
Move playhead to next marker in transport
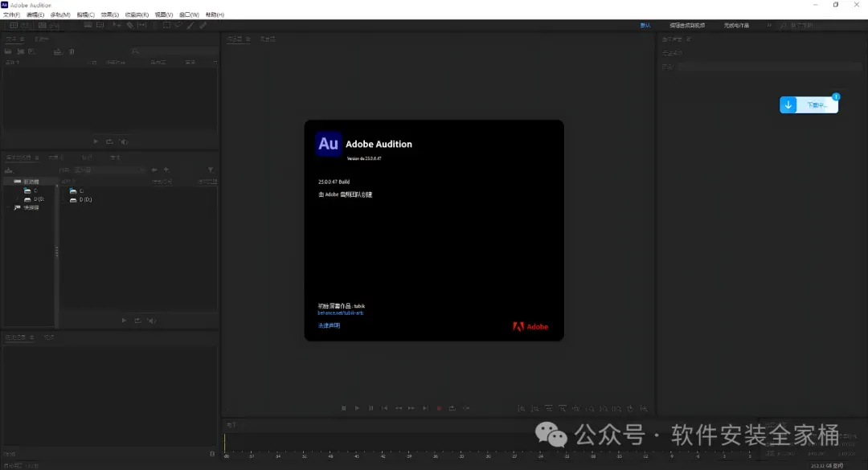(x=425, y=408)
